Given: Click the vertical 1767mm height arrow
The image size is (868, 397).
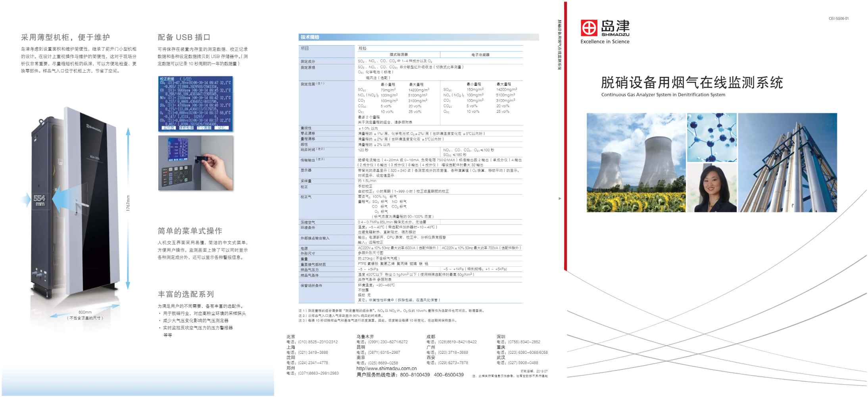Looking at the screenshot, I should pyautogui.click(x=128, y=208).
